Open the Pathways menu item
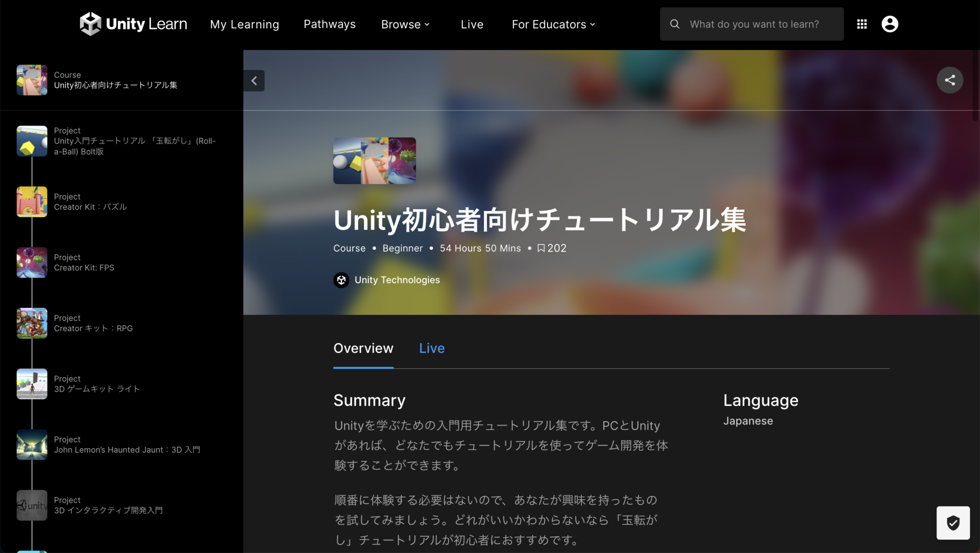Screen dimensions: 980x553 pyautogui.click(x=329, y=24)
